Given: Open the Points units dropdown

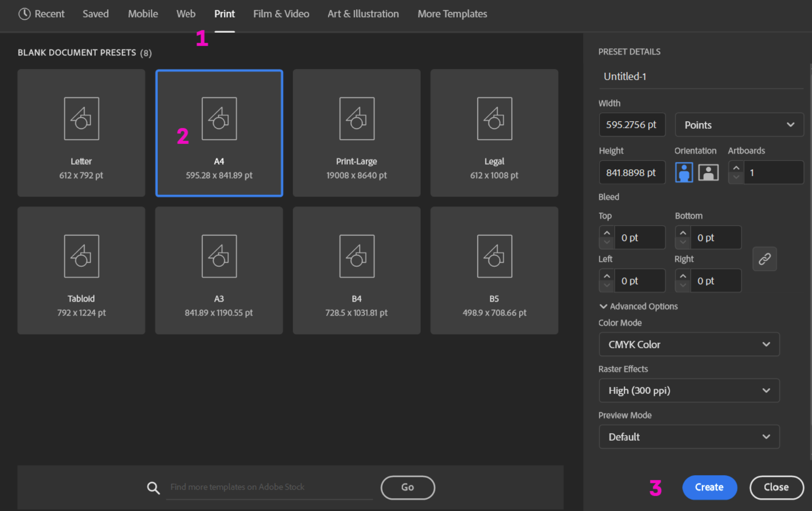Looking at the screenshot, I should point(739,125).
